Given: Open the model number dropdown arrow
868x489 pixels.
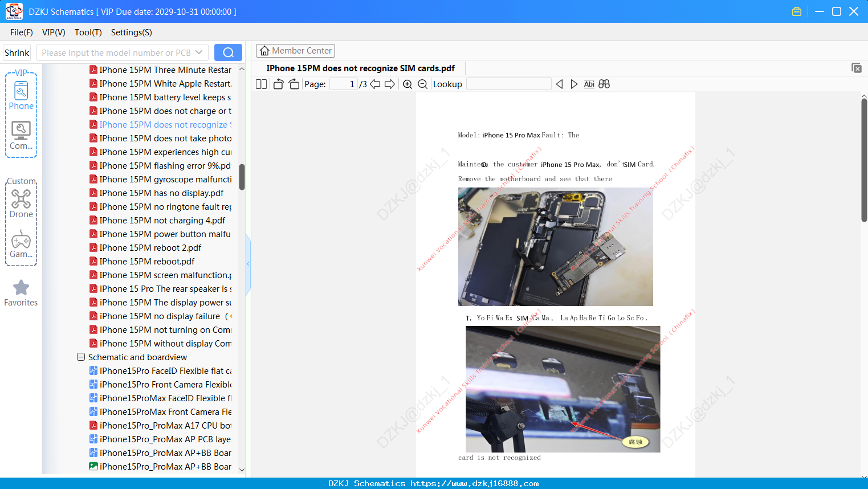Looking at the screenshot, I should 199,52.
